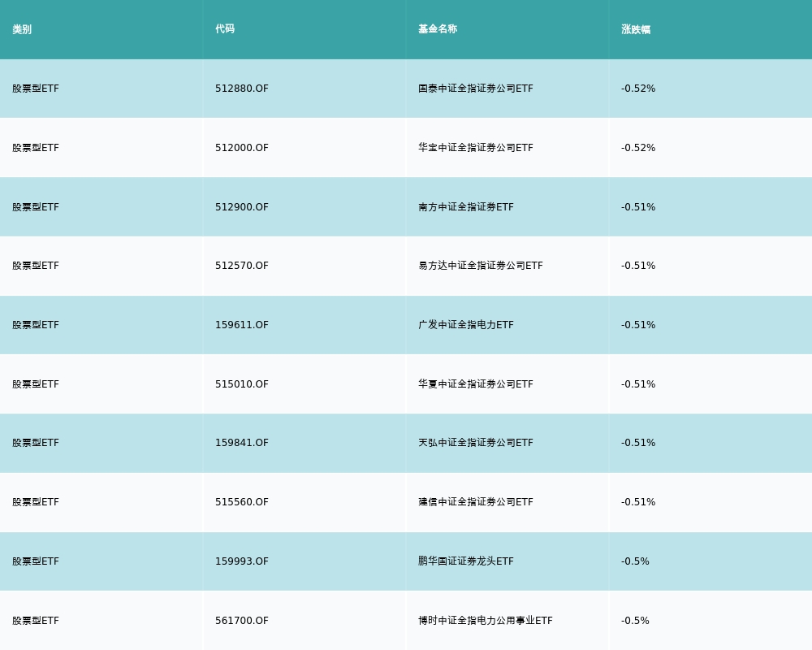Click fund name 华夏中证全指证券公司ETF
The image size is (812, 650).
click(x=475, y=384)
